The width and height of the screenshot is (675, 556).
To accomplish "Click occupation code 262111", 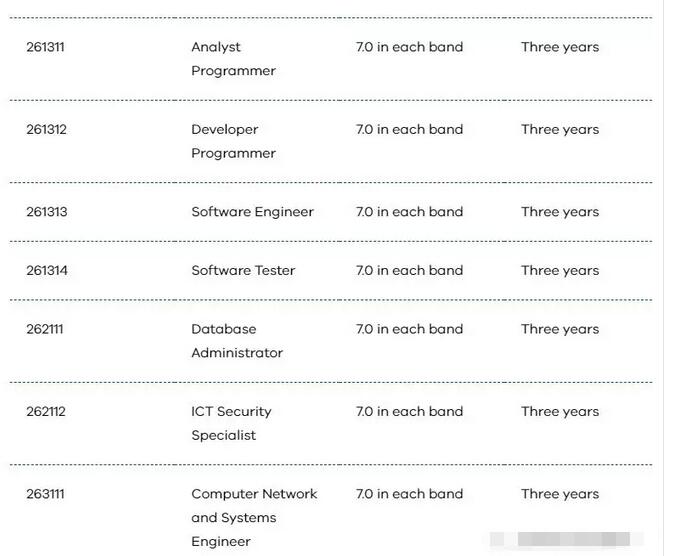I will (x=45, y=329).
